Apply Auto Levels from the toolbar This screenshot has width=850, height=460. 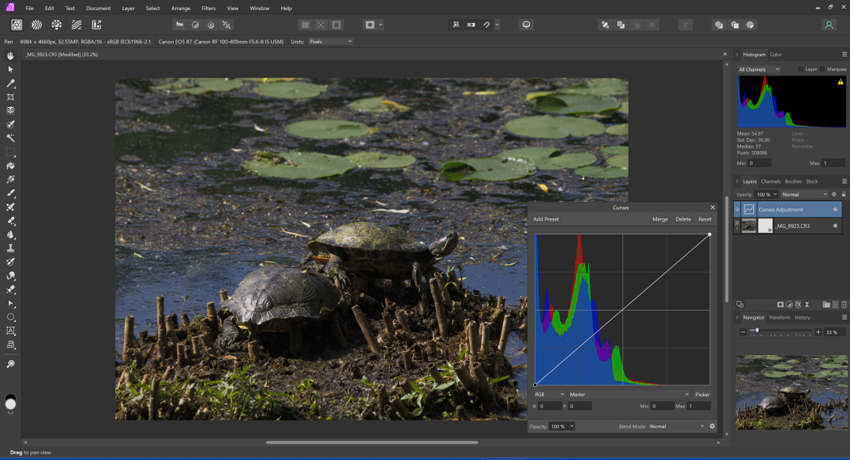179,25
